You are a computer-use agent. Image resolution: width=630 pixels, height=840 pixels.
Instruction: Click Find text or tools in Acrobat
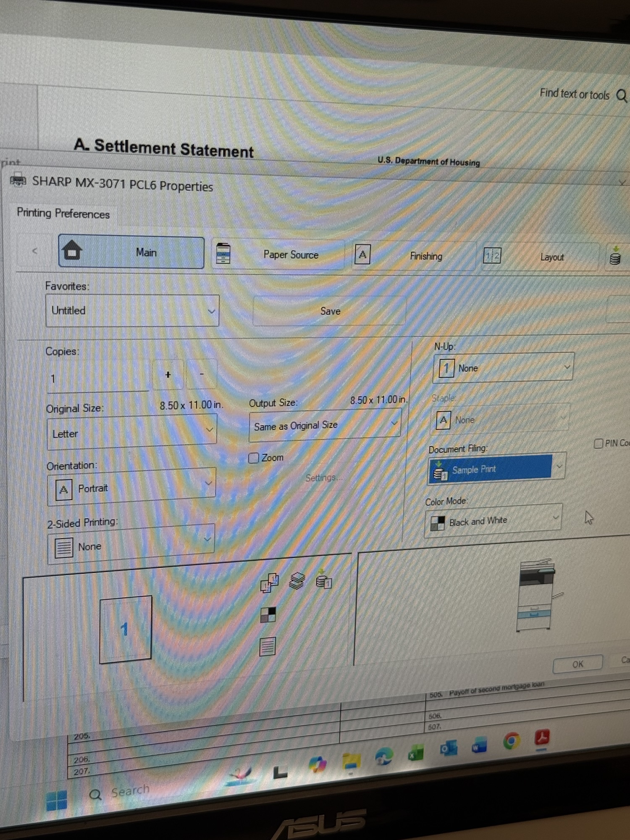(x=574, y=94)
